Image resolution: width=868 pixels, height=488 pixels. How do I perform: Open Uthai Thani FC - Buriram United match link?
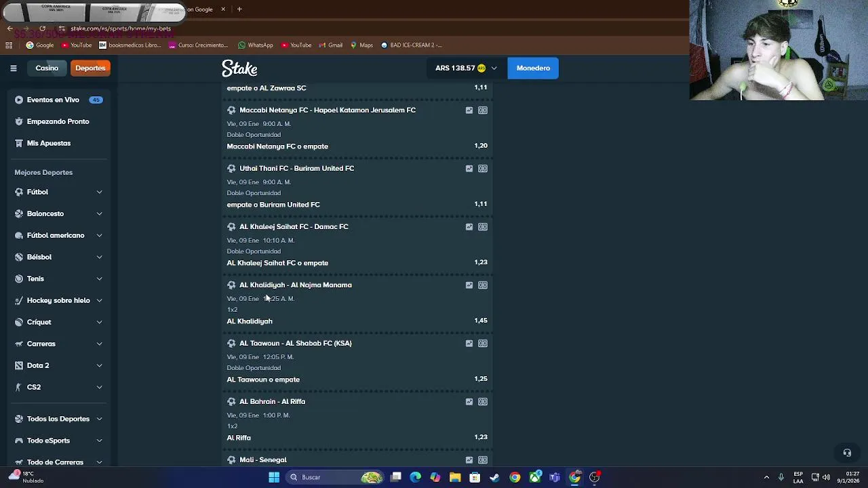point(296,168)
